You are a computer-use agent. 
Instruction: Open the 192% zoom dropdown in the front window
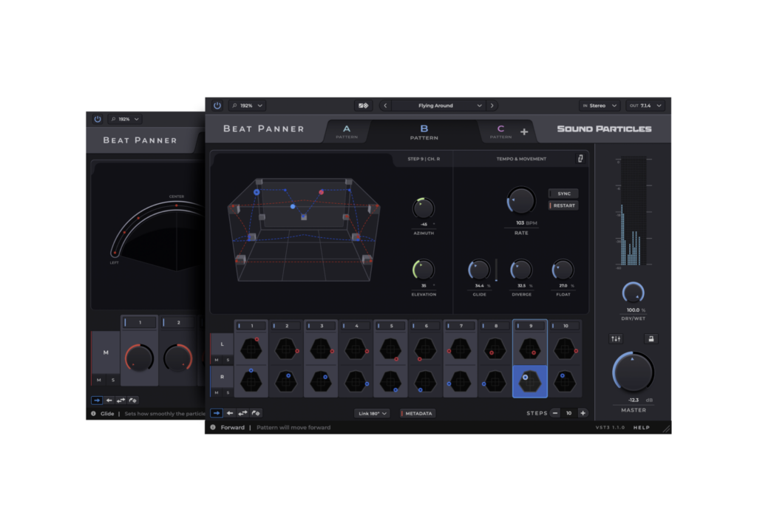(247, 106)
